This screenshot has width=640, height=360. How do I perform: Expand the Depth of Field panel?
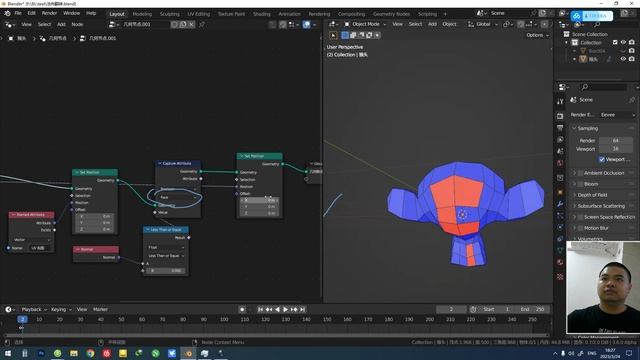(592, 195)
